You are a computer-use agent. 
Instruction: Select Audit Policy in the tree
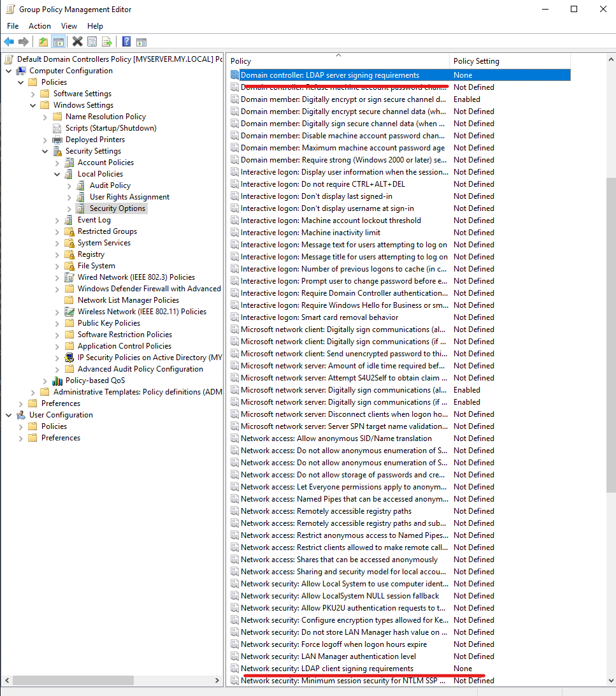[110, 185]
